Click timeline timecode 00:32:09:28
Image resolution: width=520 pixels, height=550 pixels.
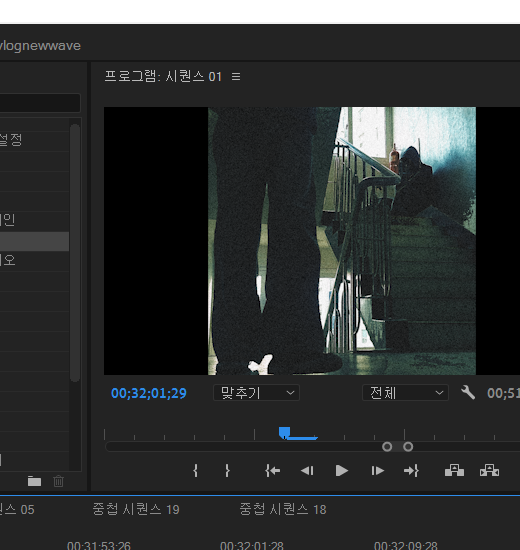pyautogui.click(x=406, y=546)
